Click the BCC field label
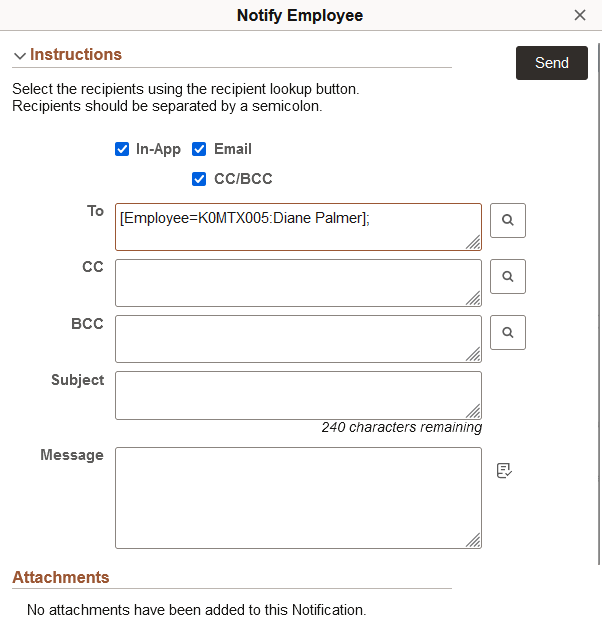602x624 pixels. (87, 324)
